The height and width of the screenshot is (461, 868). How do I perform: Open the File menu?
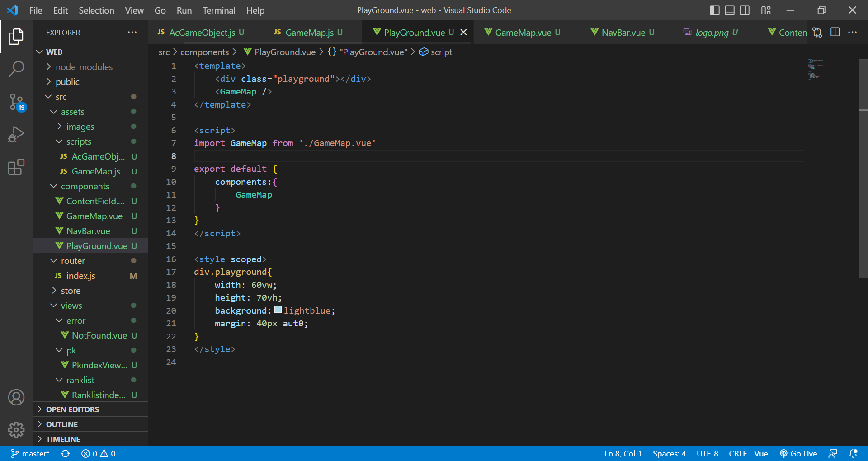coord(36,10)
